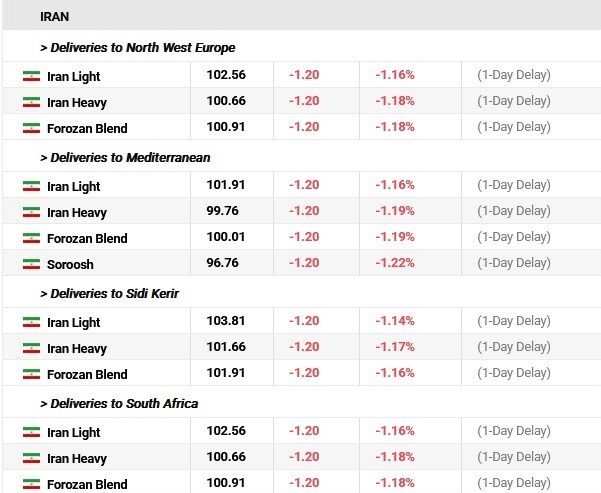Screen dimensions: 601x493
Task: Open Forozan Blend link under Sidi Kerir
Action: coord(87,374)
